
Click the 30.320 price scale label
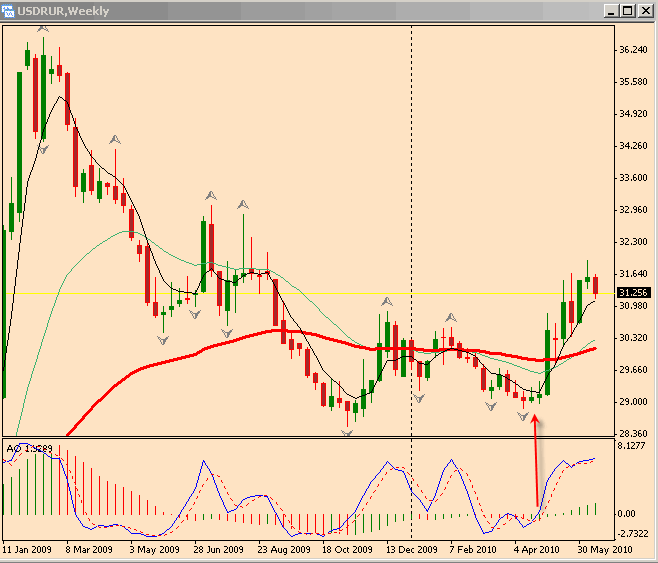633,338
